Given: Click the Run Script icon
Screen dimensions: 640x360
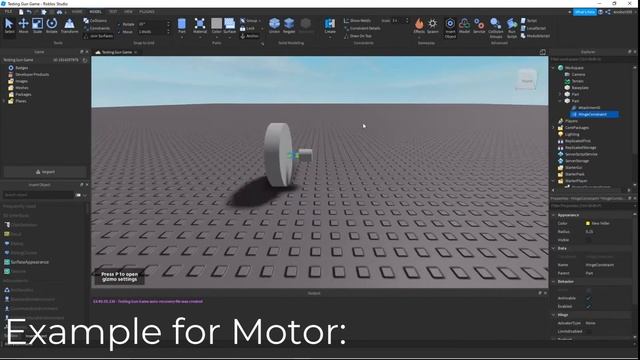Looking at the screenshot, I should point(512,28).
